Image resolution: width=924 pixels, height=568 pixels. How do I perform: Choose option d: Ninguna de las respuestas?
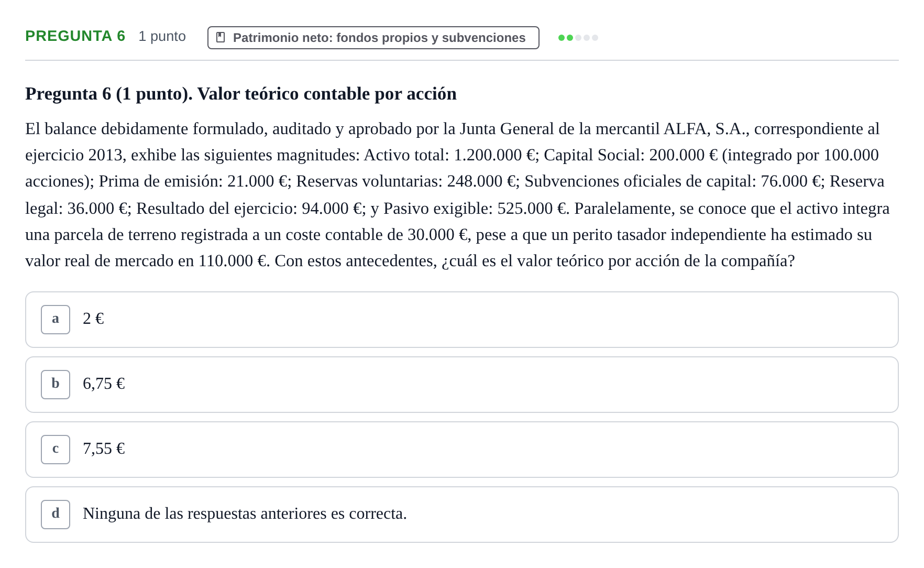pos(461,515)
